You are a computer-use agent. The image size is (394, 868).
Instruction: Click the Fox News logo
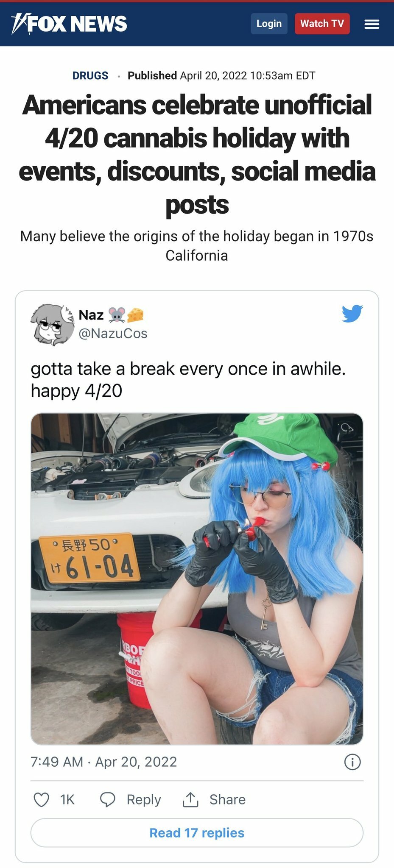[x=69, y=24]
